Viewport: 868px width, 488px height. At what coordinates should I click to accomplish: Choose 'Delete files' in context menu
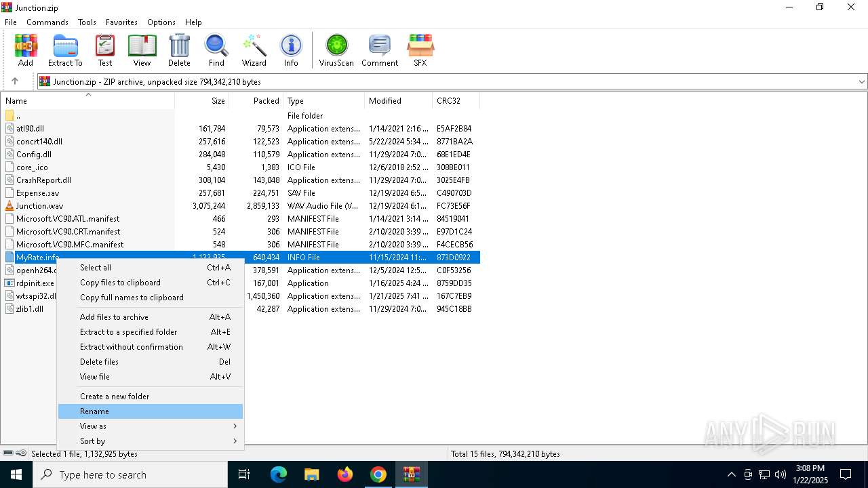click(151, 362)
